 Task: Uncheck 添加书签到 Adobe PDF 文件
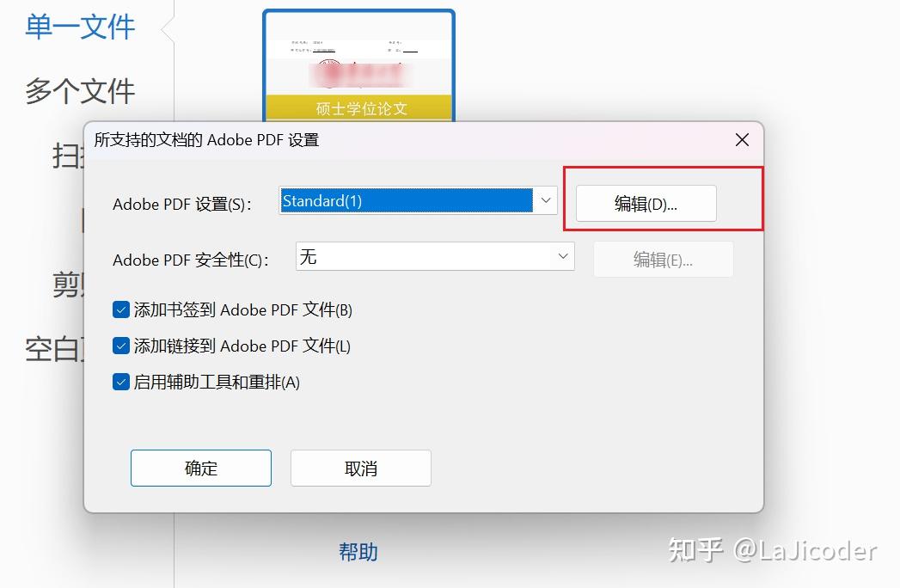120,309
